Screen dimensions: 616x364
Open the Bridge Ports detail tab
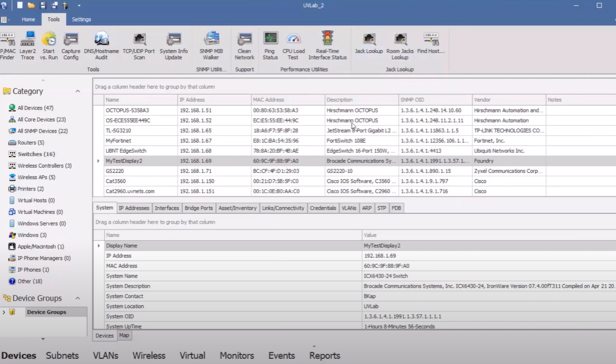[199, 208]
